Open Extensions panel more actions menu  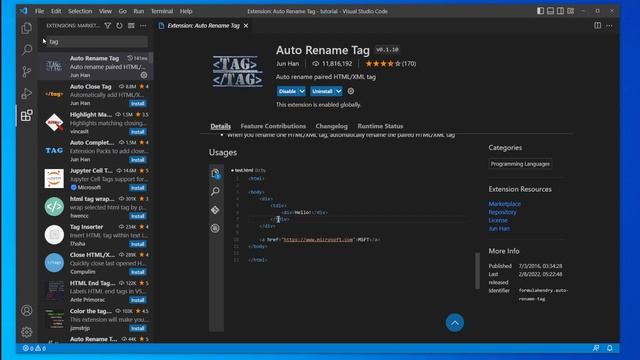[x=143, y=26]
